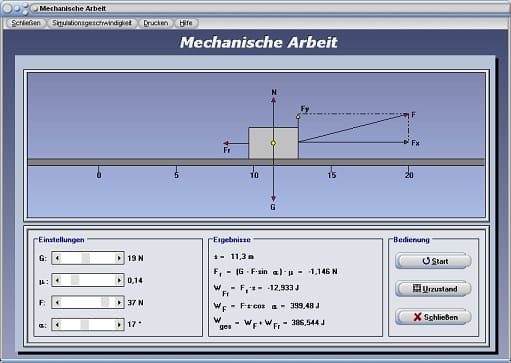Click the scale label '10' on the track

coord(254,175)
